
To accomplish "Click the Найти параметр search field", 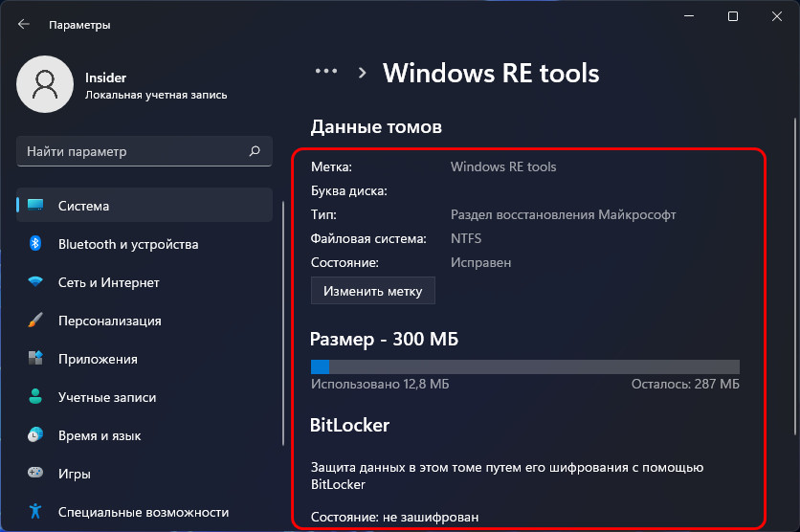I will pos(144,151).
